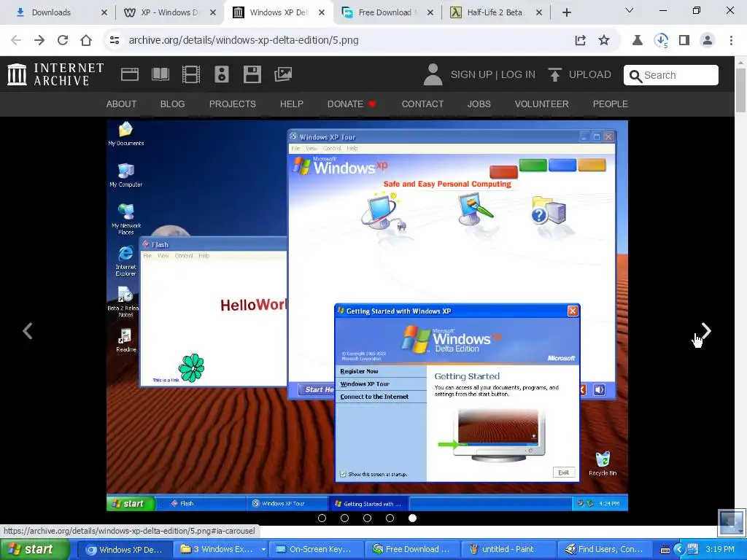This screenshot has width=747, height=560.
Task: Share this page via share icon
Action: [x=580, y=40]
